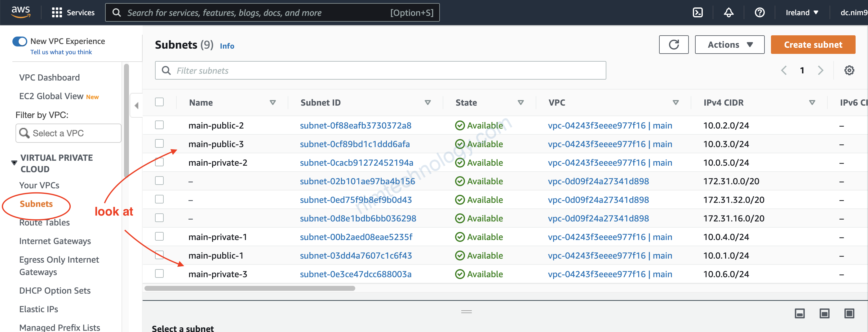The width and height of the screenshot is (868, 332).
Task: Click Tell us what you think link
Action: (x=61, y=52)
